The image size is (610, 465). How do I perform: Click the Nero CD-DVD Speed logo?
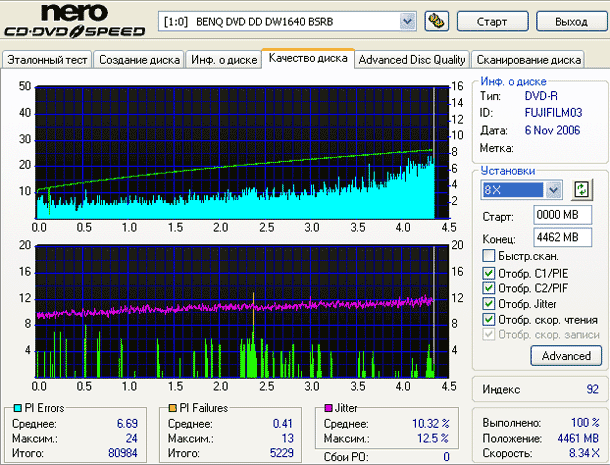[75, 23]
